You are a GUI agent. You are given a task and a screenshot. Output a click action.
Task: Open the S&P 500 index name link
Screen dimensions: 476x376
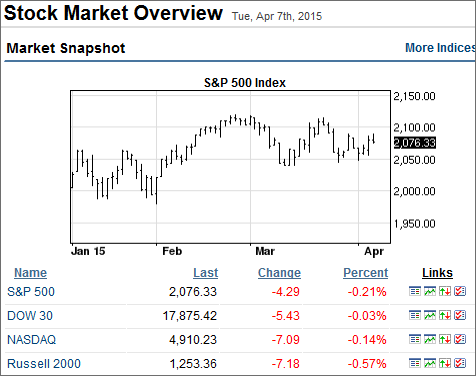(x=31, y=292)
